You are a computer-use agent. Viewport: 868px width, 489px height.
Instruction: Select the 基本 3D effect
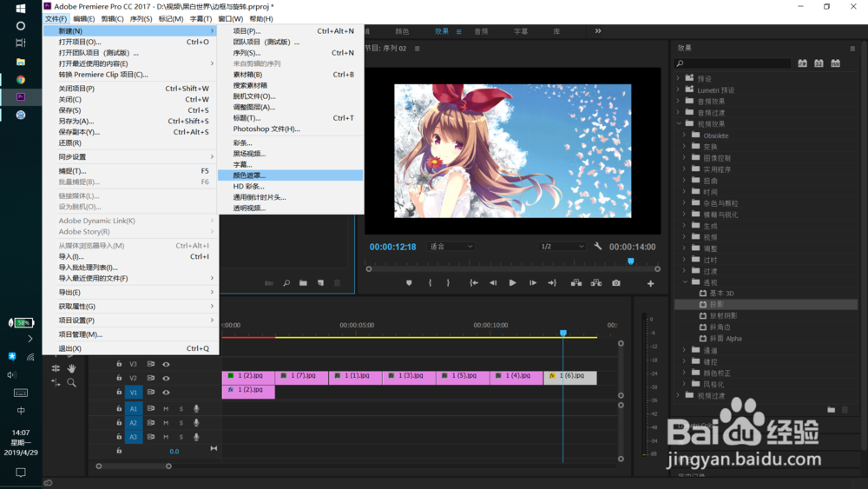point(721,293)
